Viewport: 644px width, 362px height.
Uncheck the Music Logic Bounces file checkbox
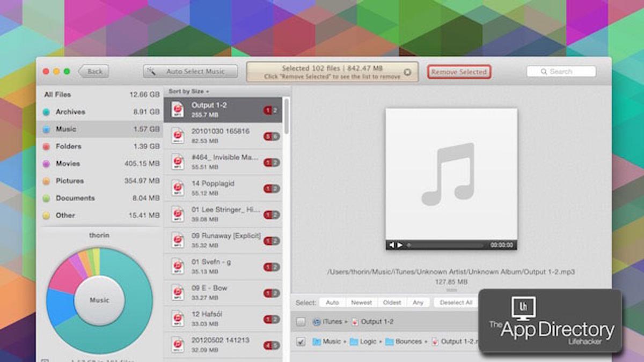(301, 342)
